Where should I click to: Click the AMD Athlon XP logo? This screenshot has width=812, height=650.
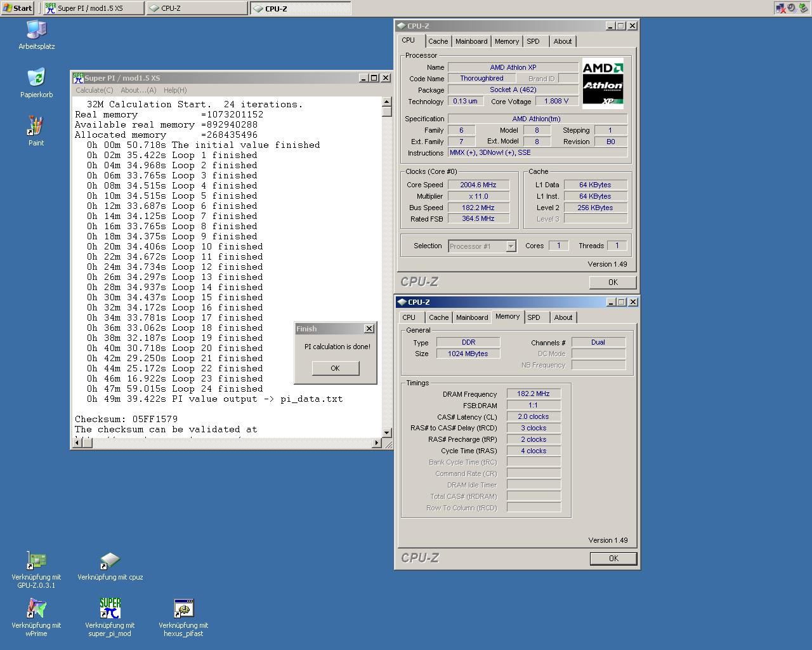click(x=603, y=83)
